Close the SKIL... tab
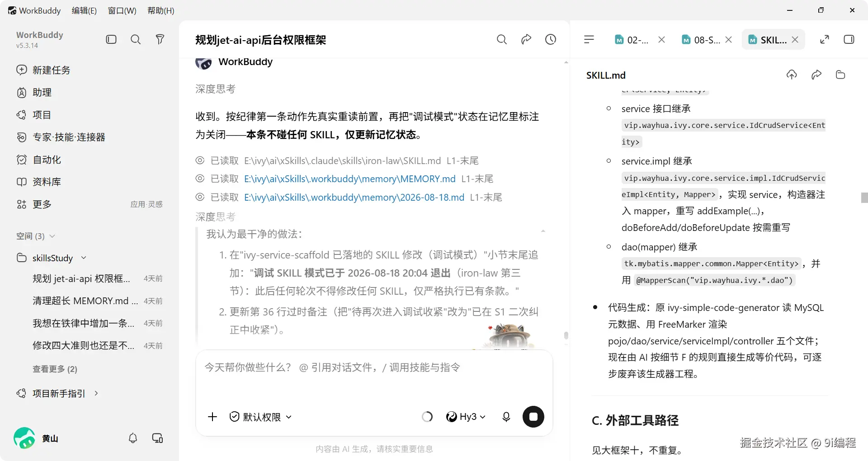 [x=795, y=39]
